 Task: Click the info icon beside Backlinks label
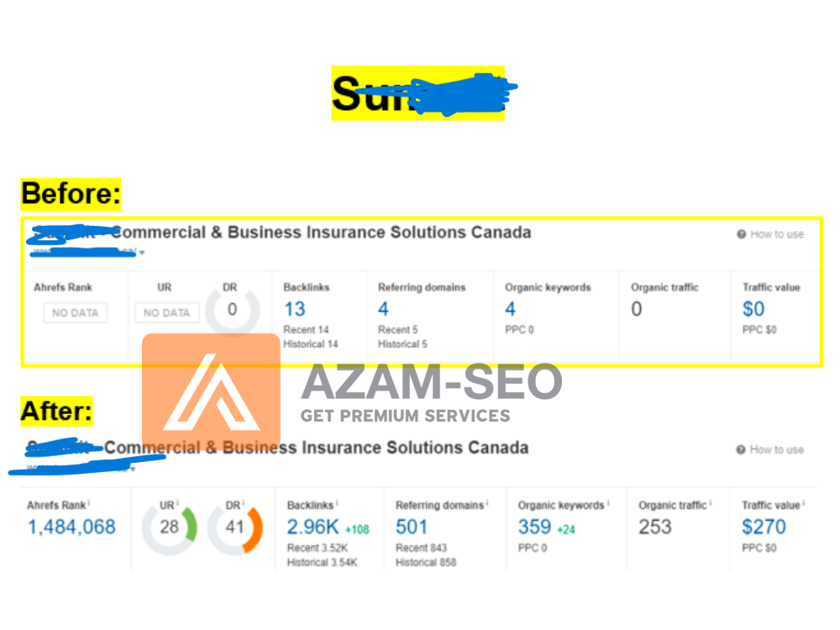tap(337, 504)
